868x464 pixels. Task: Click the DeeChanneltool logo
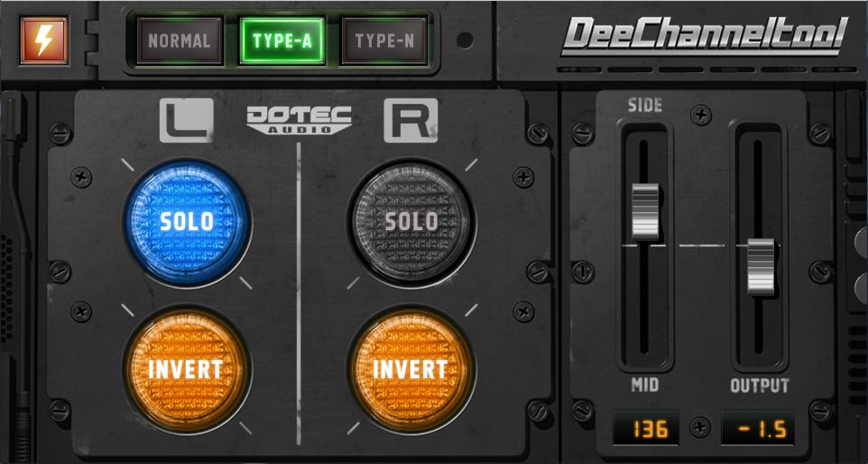pyautogui.click(x=705, y=35)
